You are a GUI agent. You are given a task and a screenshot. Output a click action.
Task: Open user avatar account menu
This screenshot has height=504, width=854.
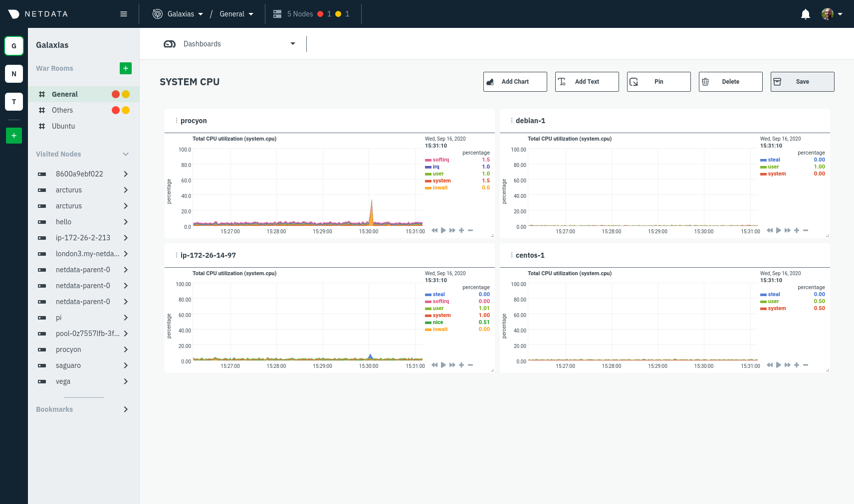tap(832, 14)
